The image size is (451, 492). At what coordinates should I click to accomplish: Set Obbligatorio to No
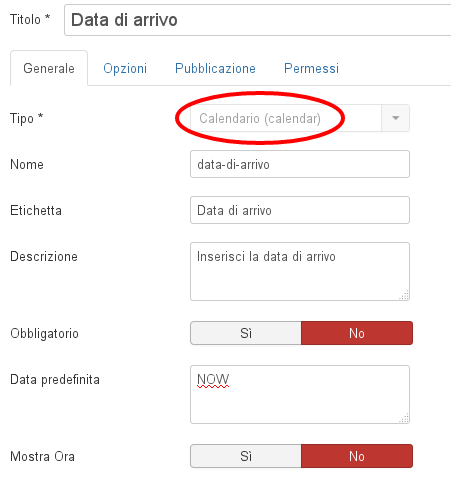pos(357,333)
